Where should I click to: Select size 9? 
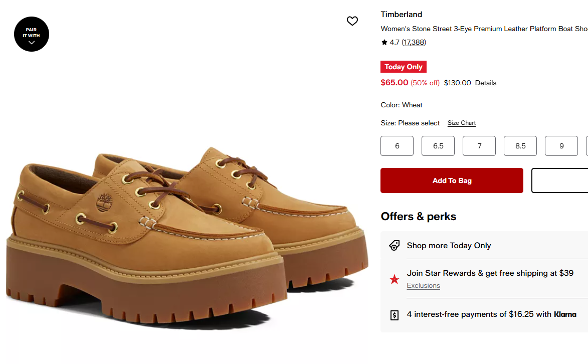tap(561, 146)
